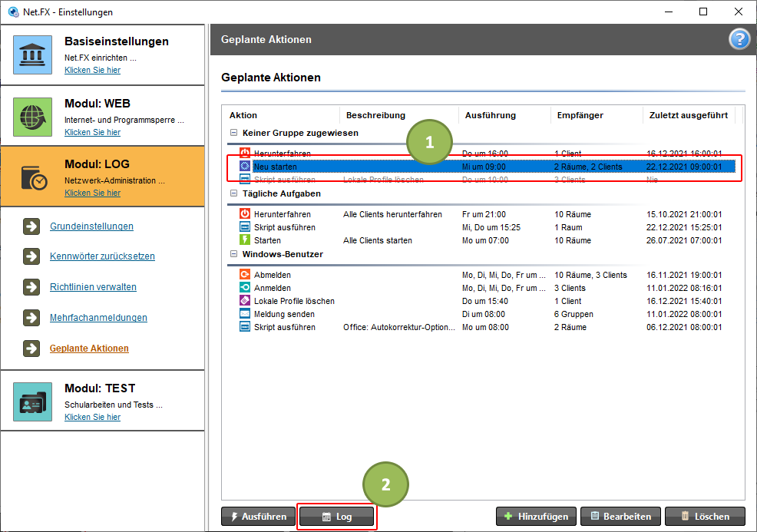
Task: Click the Ausführen button
Action: (258, 517)
